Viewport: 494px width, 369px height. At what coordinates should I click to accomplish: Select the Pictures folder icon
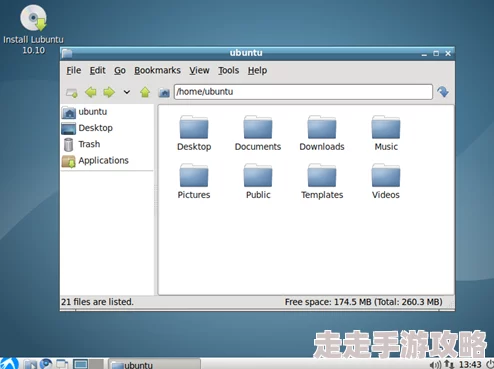(x=194, y=181)
